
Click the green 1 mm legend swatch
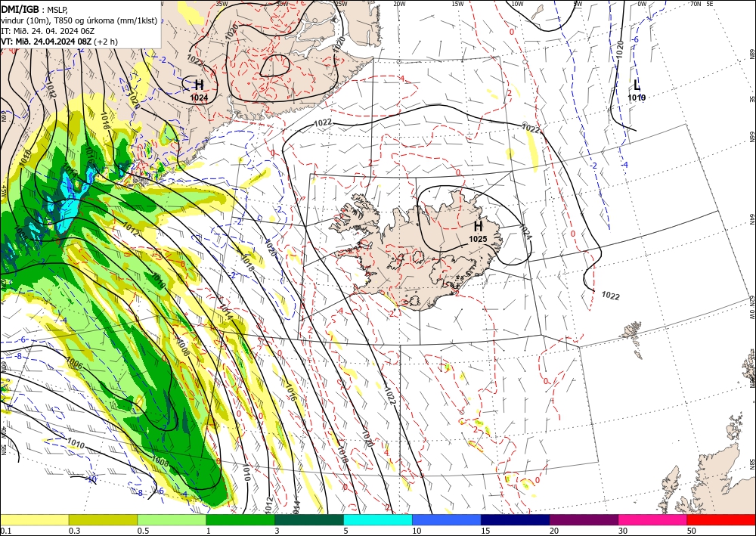(240, 519)
